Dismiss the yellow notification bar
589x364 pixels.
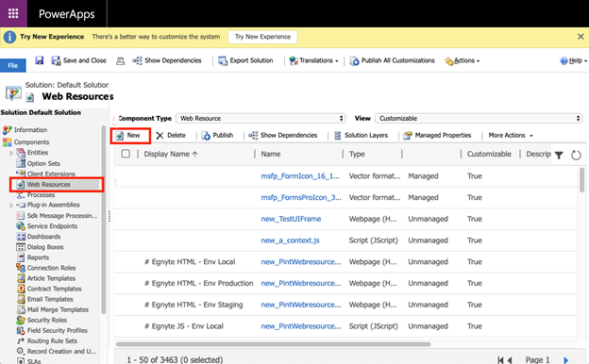tap(581, 37)
